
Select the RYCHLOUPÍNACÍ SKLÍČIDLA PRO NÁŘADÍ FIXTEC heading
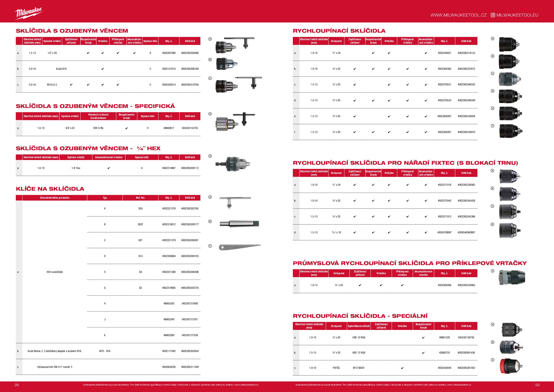click(405, 163)
